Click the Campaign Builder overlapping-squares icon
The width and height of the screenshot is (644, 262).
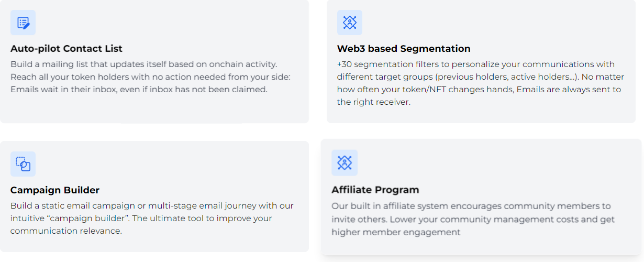pos(23,164)
